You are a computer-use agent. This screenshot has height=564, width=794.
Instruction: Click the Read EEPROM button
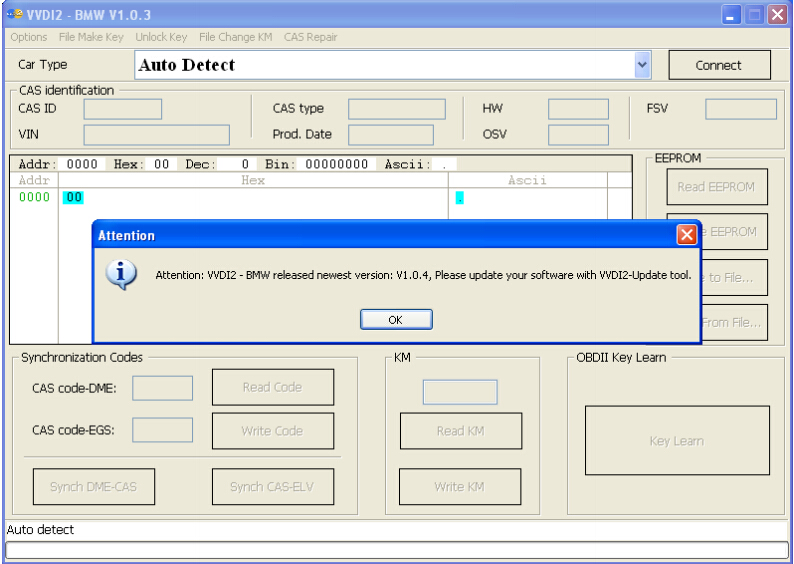[x=717, y=187]
